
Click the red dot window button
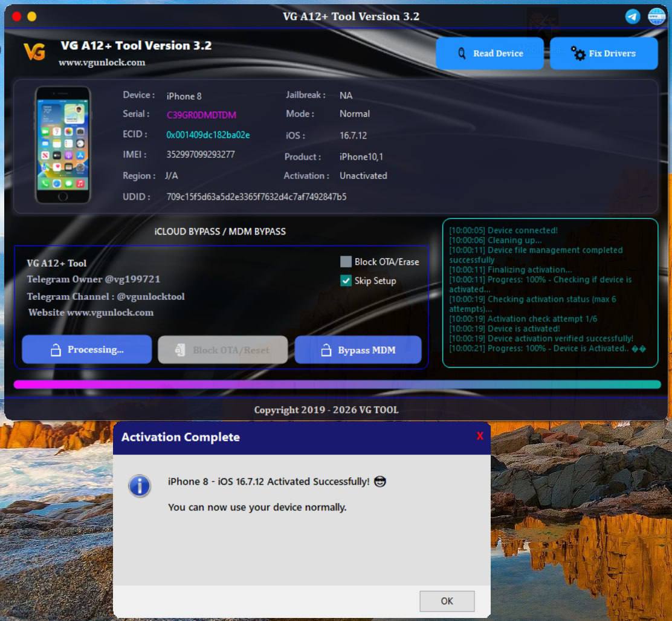[x=17, y=16]
